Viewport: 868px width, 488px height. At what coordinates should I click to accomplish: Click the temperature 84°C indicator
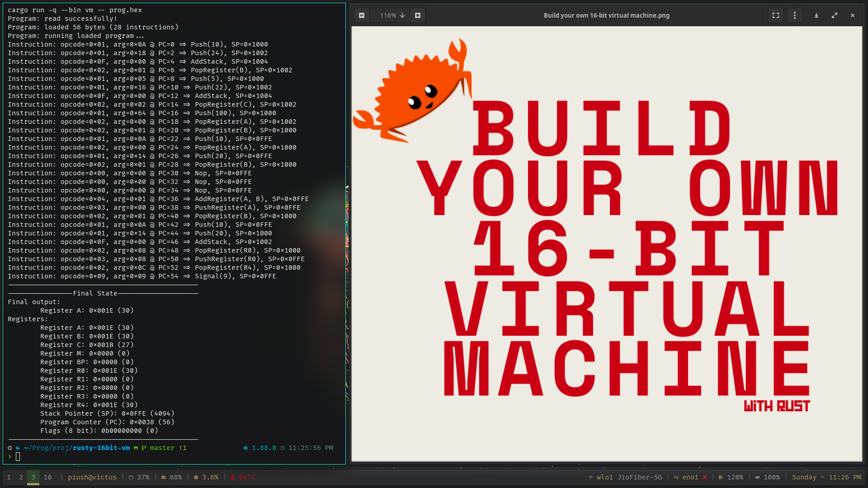click(x=243, y=477)
